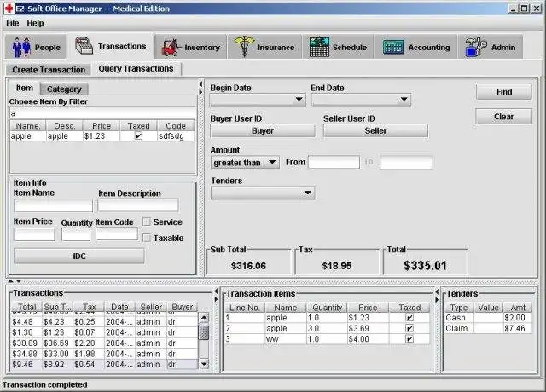Click the left splitter arrow beside Item panel

[200, 84]
